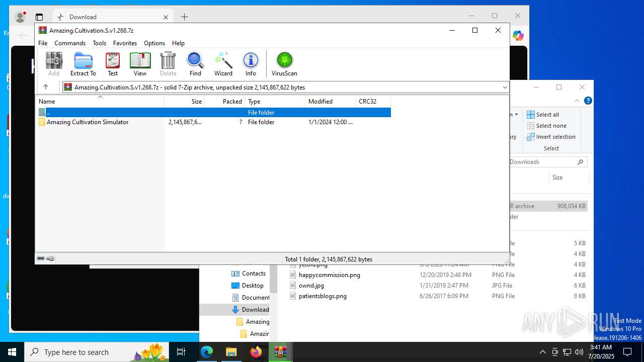Open browser tab actions icon
The height and width of the screenshot is (362, 644).
39,17
